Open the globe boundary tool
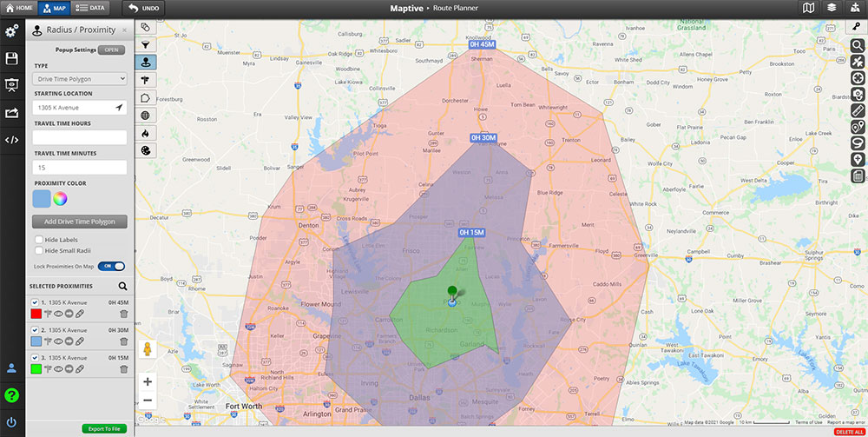868x437 pixels. point(146,116)
